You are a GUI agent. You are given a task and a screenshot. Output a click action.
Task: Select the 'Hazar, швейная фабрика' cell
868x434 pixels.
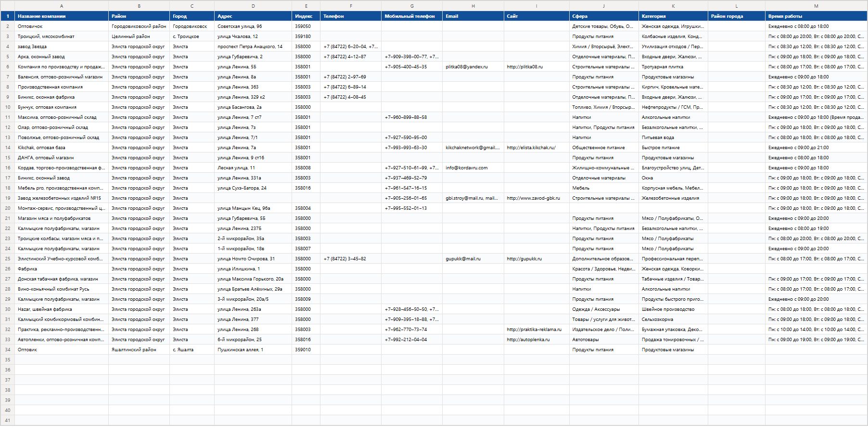click(62, 309)
